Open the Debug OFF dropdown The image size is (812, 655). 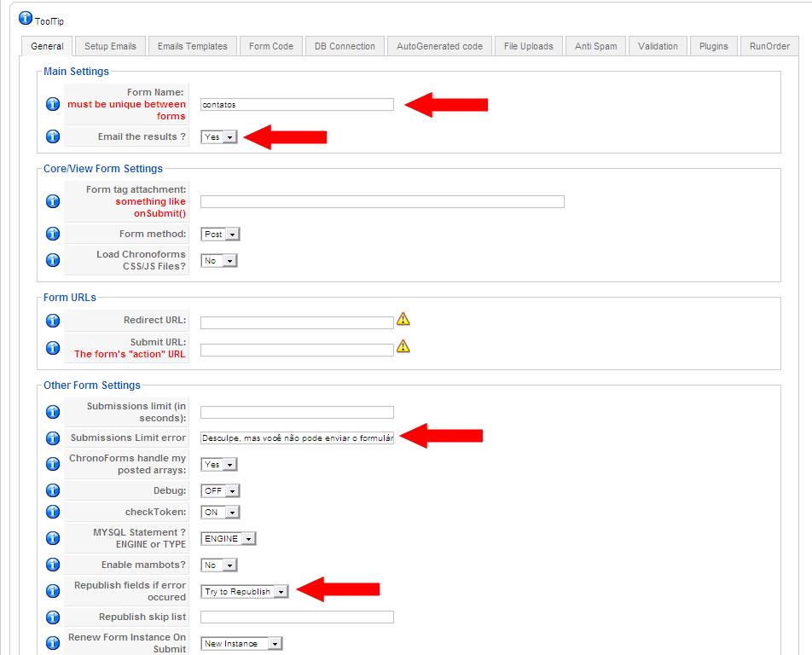point(220,490)
